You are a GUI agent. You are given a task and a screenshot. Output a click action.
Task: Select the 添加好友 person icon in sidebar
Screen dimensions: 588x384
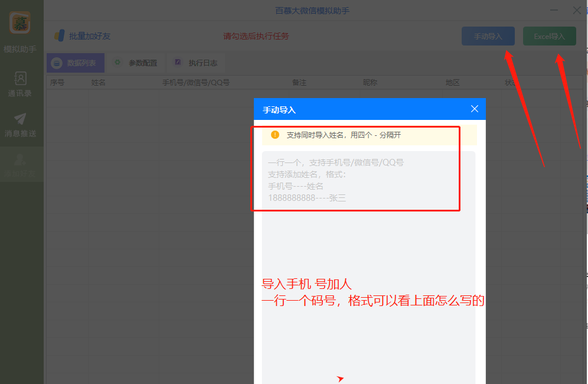click(x=21, y=160)
